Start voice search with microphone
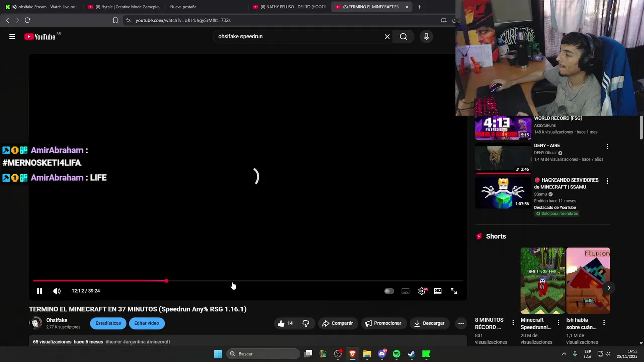This screenshot has width=644, height=362. pyautogui.click(x=426, y=36)
